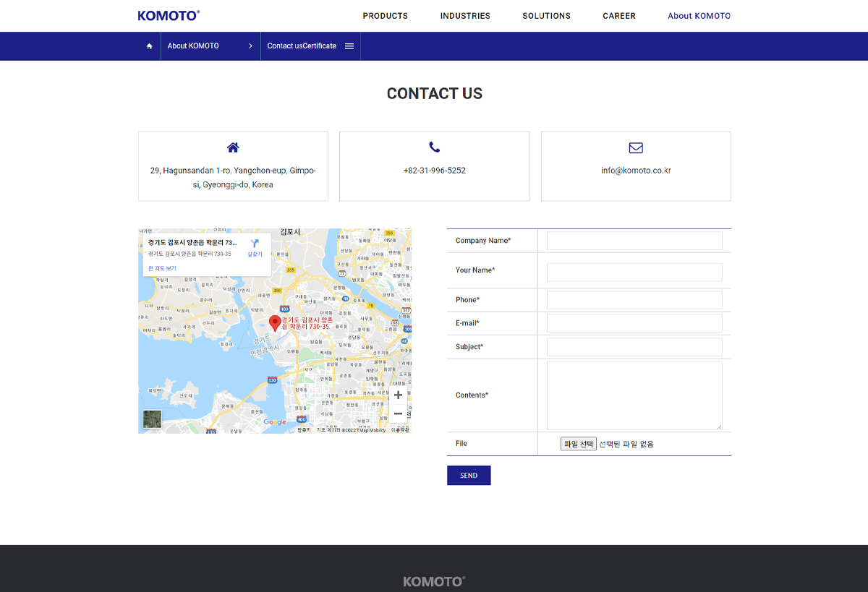Focus the Your Name input field
The image size is (868, 592).
coord(634,272)
